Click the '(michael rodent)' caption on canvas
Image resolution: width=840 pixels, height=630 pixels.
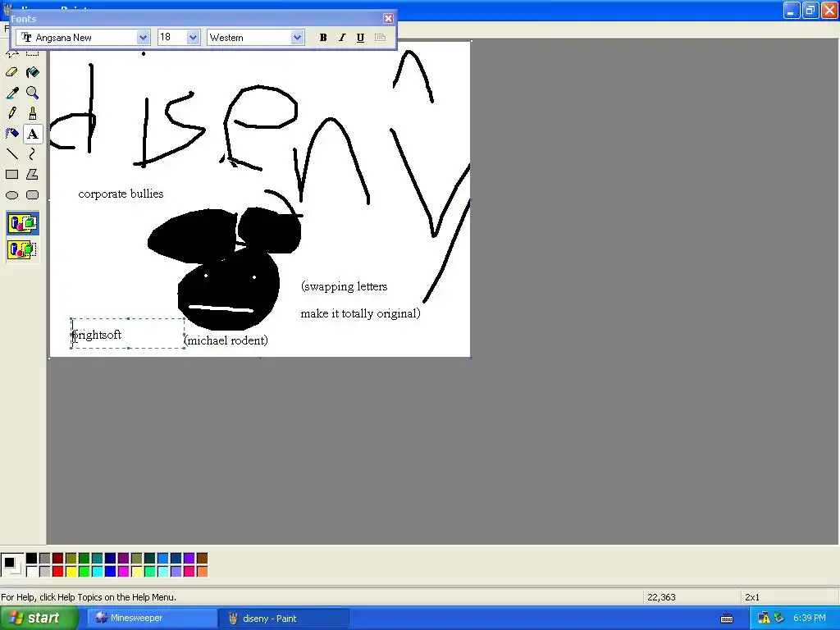coord(226,340)
